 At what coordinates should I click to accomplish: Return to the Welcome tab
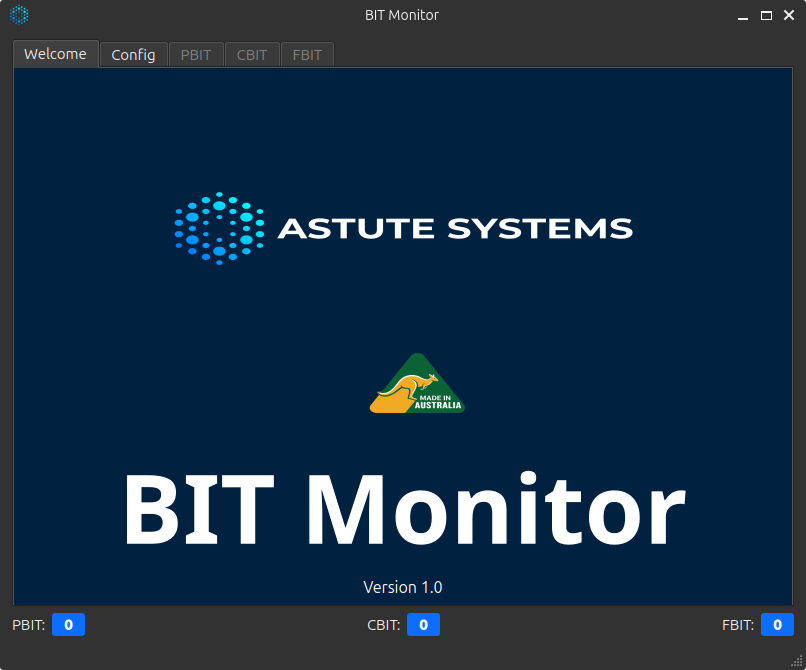(55, 54)
